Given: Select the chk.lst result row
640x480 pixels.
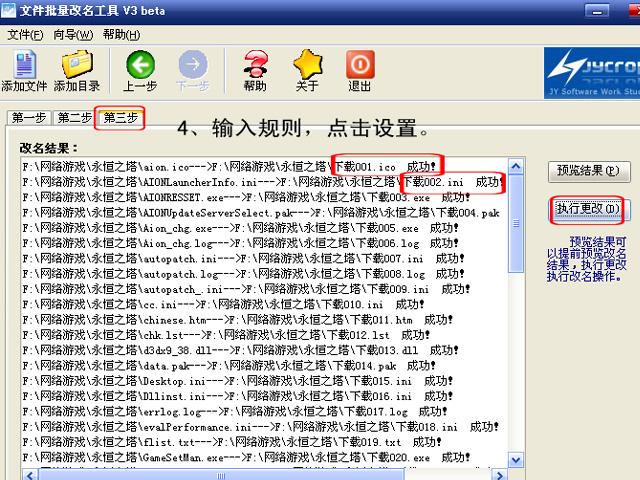Looking at the screenshot, I should (x=227, y=335).
